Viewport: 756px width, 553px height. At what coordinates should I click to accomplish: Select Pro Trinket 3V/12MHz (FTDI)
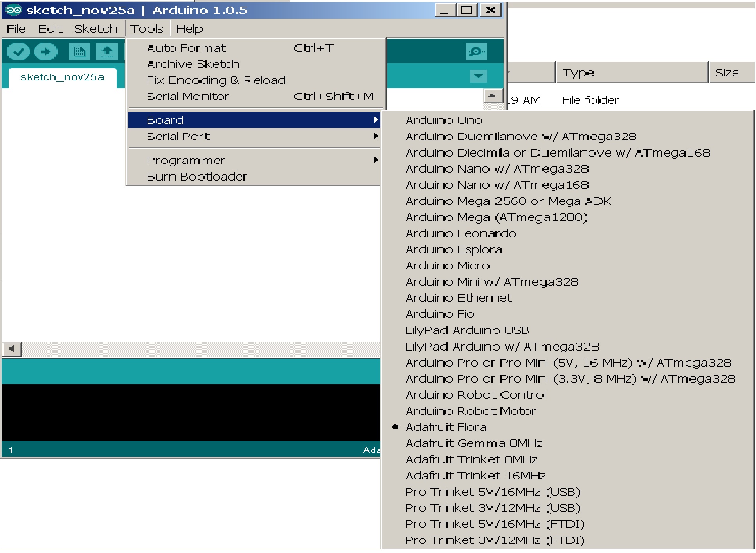[x=567, y=540]
